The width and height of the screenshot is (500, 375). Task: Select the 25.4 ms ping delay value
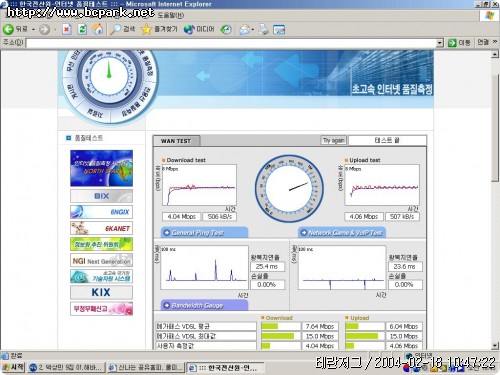[267, 267]
